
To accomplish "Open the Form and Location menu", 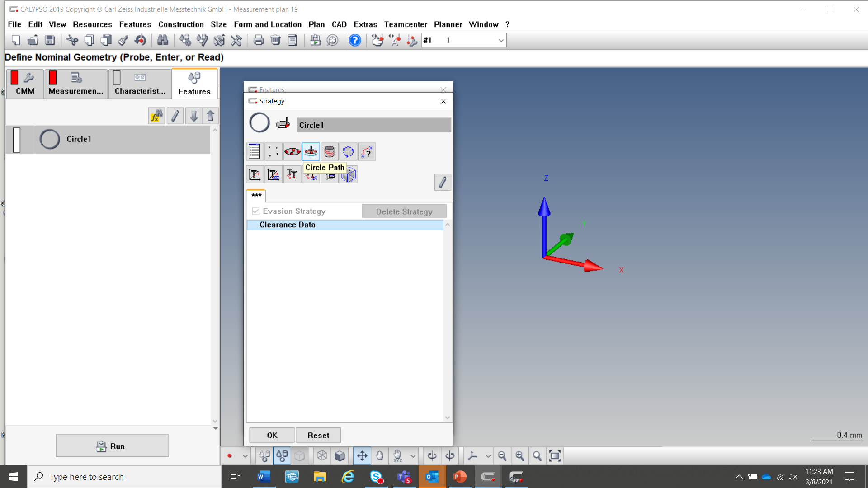I will [267, 24].
